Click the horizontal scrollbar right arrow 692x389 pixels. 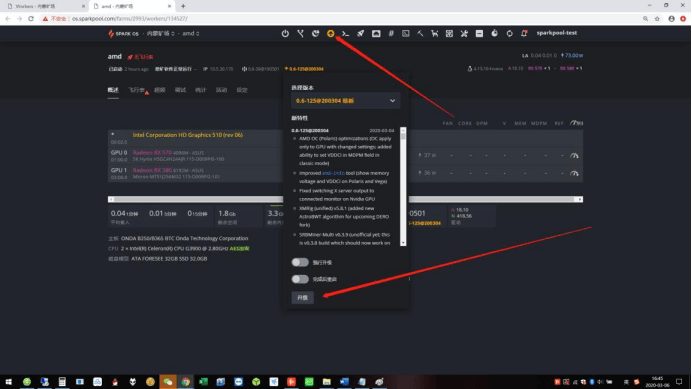tap(580, 200)
